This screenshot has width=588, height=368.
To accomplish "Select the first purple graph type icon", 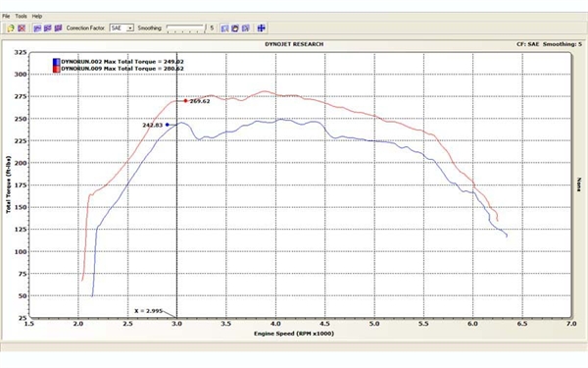I will 37,28.
